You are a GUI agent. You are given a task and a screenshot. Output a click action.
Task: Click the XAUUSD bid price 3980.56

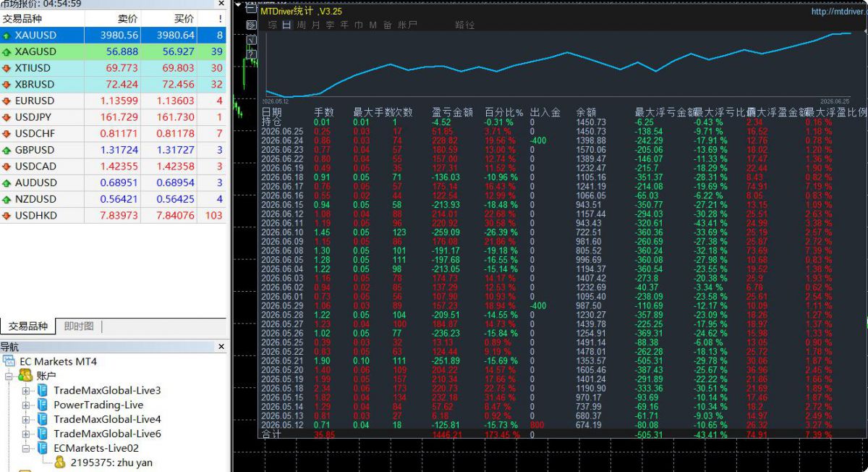[120, 35]
